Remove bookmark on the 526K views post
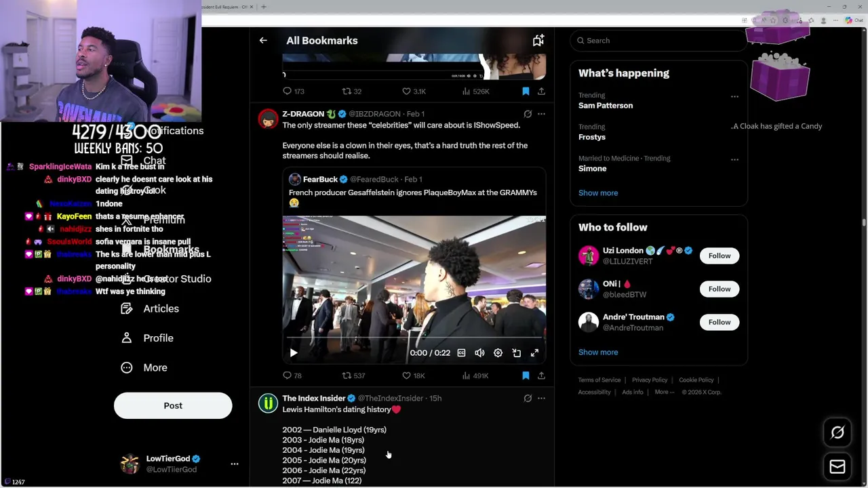868x488 pixels. (x=526, y=91)
